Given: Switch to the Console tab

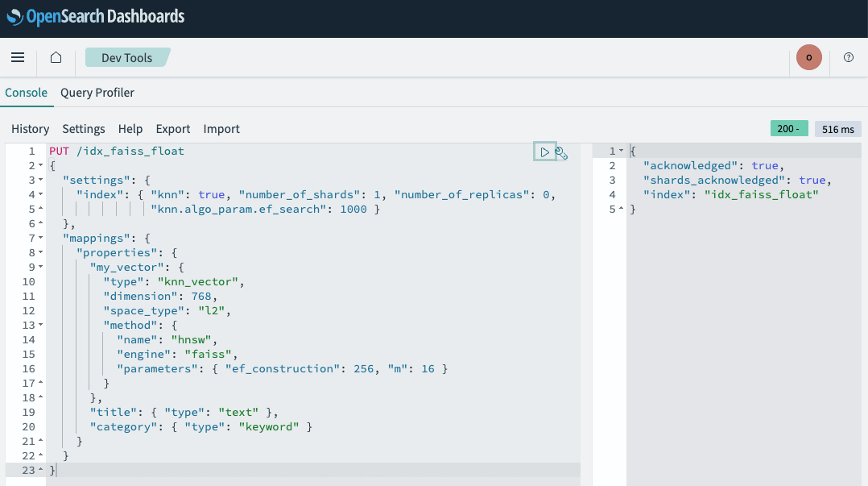Looking at the screenshot, I should pos(26,93).
